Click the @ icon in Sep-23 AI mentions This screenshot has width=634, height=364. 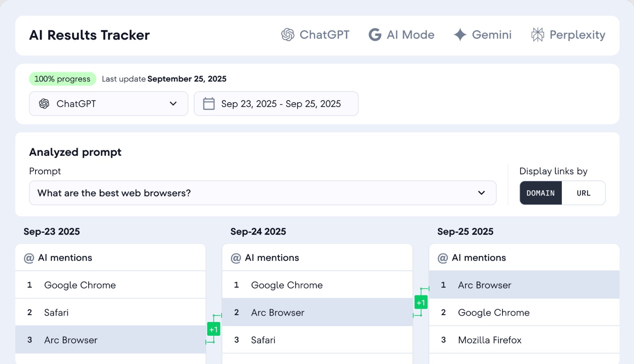(x=29, y=258)
